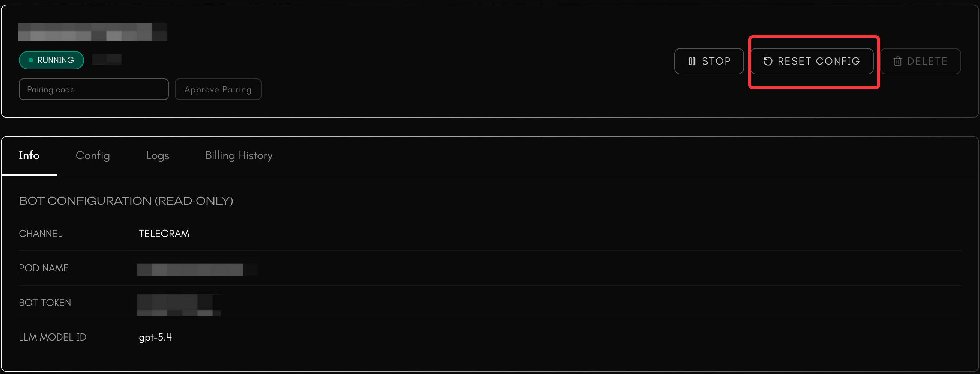Open the Config tab
Image resolution: width=980 pixels, height=374 pixels.
(x=93, y=155)
